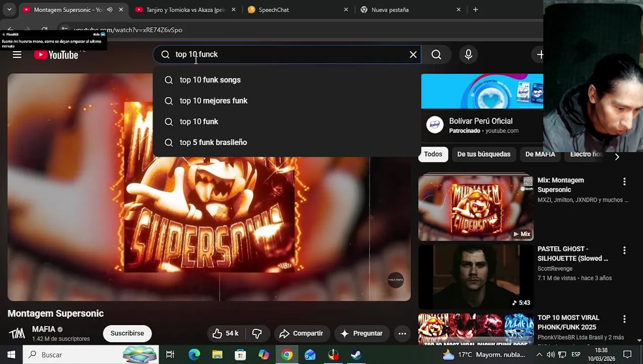Click the MAFIA channel avatar

pyautogui.click(x=17, y=333)
